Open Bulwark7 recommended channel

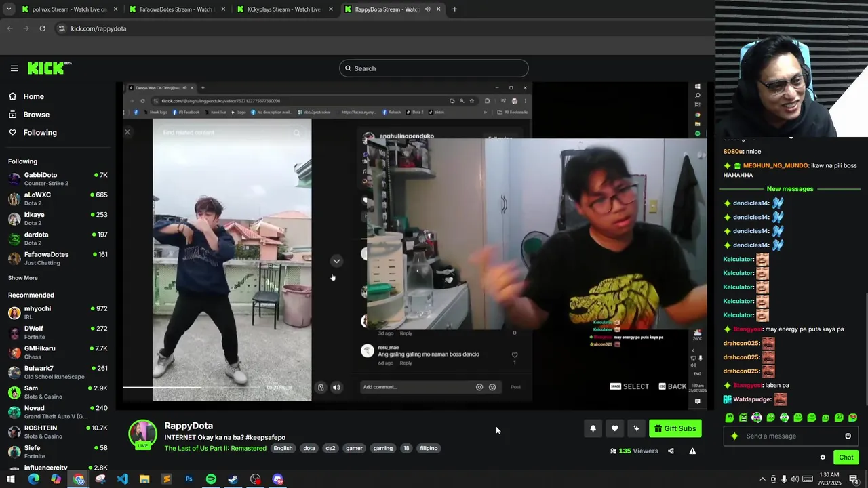pos(58,372)
